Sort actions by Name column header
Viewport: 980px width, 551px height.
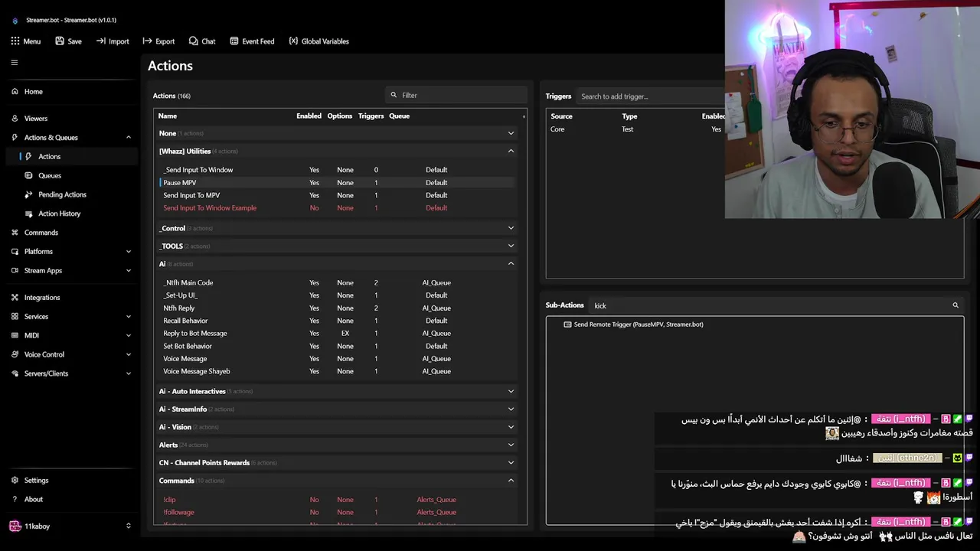[168, 116]
